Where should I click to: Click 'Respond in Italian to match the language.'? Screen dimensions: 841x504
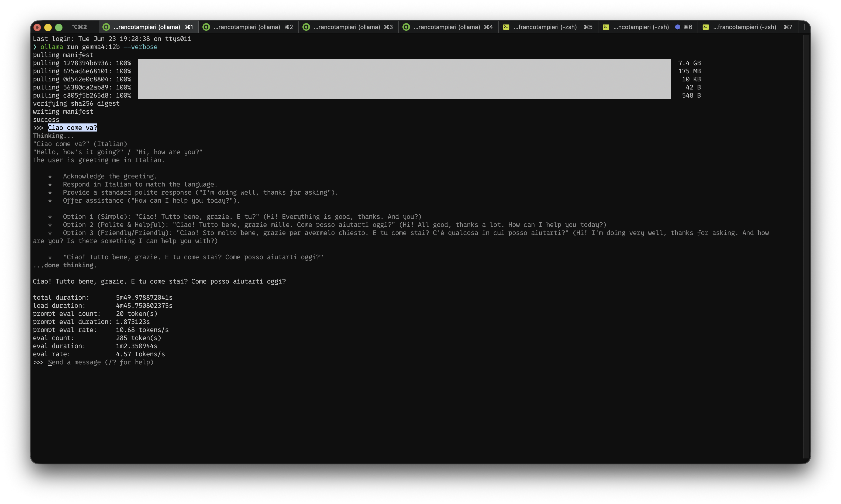click(140, 184)
